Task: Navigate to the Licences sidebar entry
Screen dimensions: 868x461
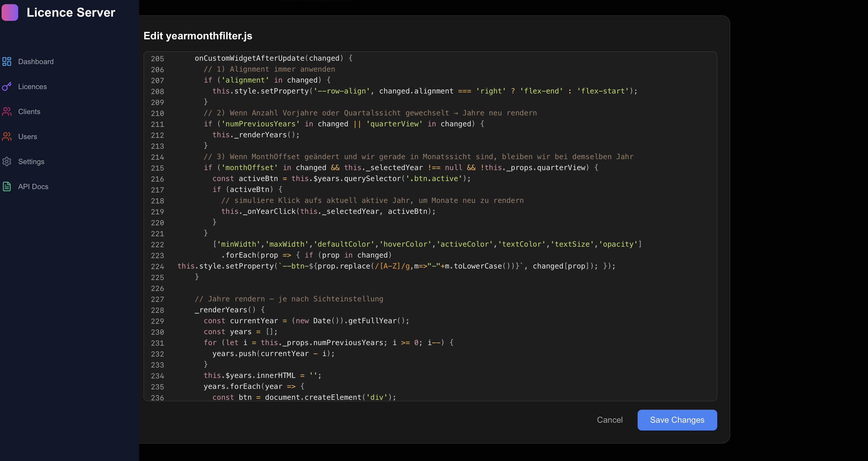Action: (33, 87)
